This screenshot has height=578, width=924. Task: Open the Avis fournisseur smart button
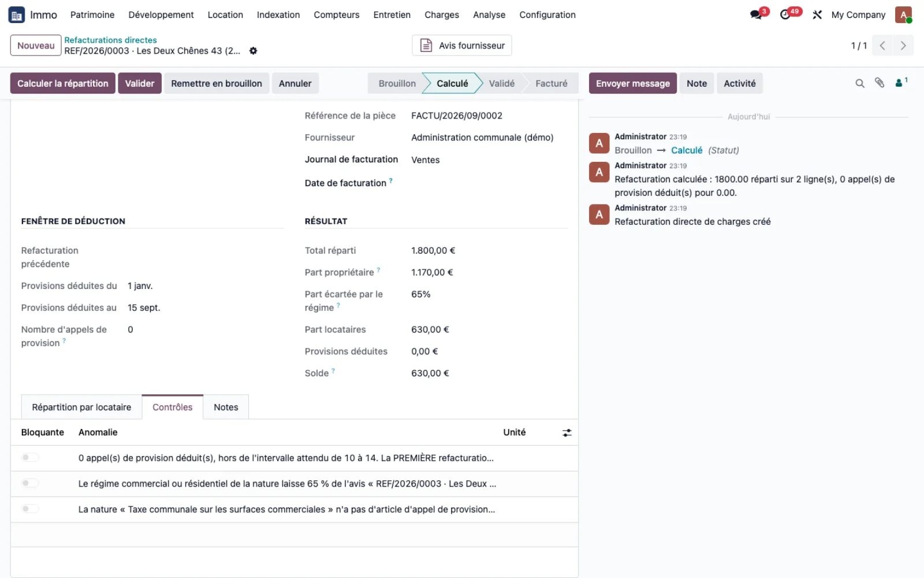point(462,46)
